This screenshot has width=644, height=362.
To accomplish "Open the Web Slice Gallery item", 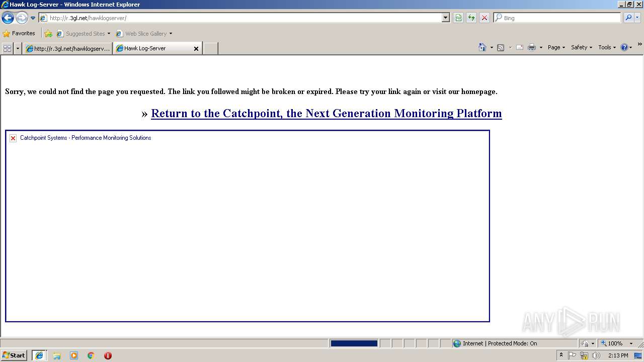I will click(144, 34).
